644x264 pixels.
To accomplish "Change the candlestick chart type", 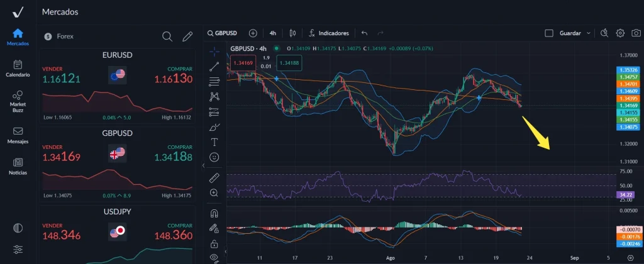I will coord(292,33).
